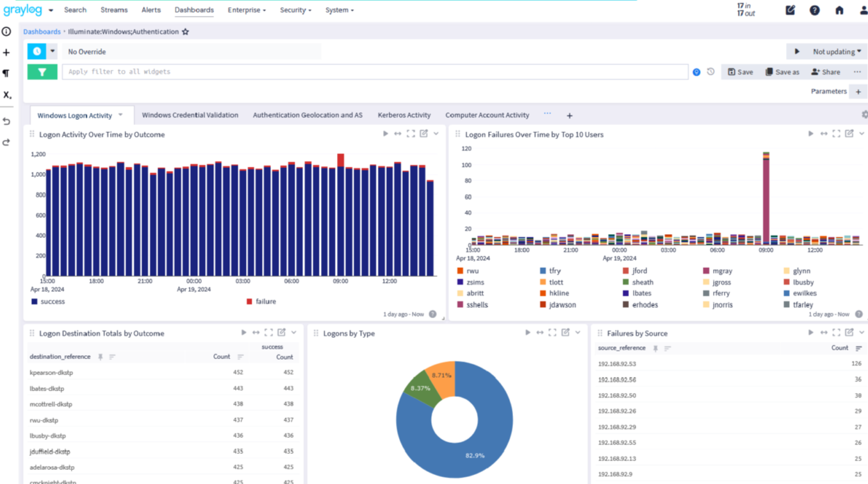Click the redo arrow in left sidebar
The height and width of the screenshot is (484, 868).
(x=6, y=142)
